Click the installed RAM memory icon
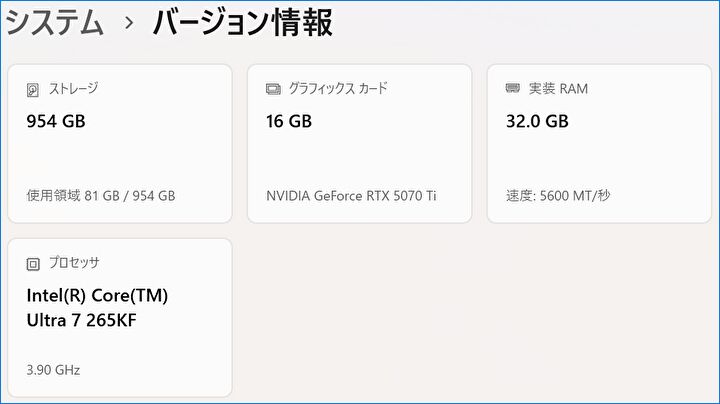This screenshot has height=404, width=720. tap(513, 89)
